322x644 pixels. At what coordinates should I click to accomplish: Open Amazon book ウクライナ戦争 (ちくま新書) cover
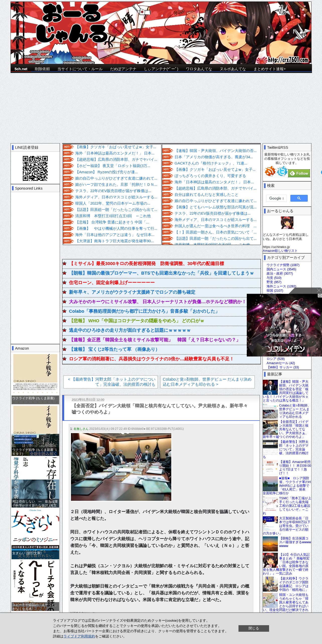35,379
